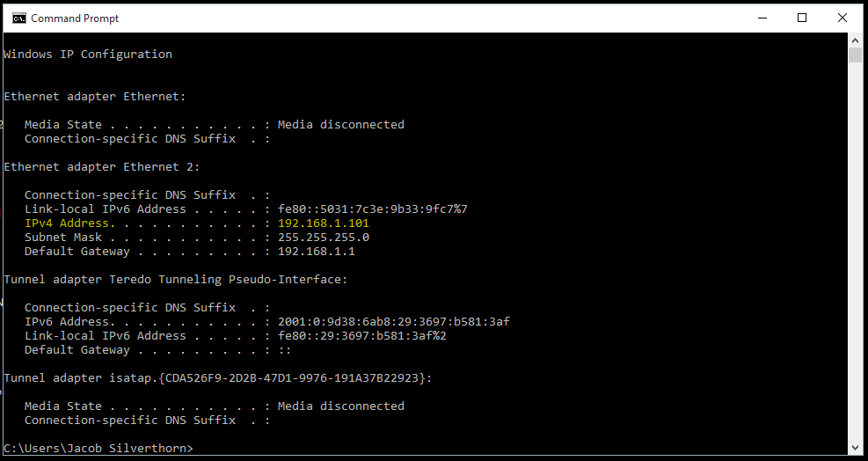
Task: Click the empty scrollbar track below the thumb
Action: tap(855, 264)
